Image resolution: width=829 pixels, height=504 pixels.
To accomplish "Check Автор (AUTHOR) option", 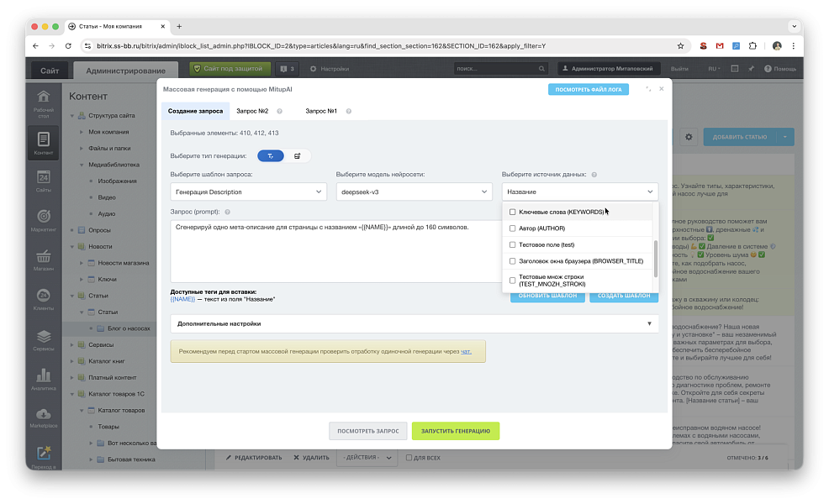I will click(512, 228).
